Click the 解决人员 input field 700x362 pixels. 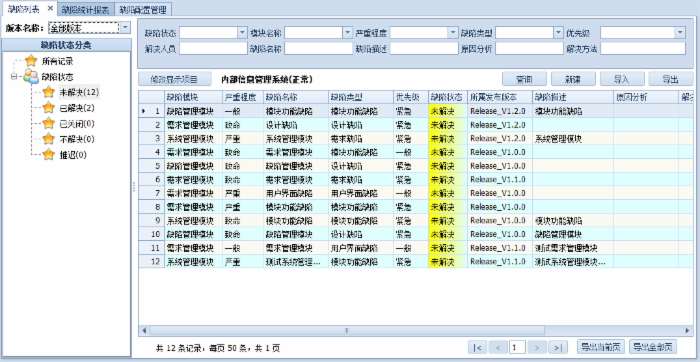pyautogui.click(x=213, y=48)
